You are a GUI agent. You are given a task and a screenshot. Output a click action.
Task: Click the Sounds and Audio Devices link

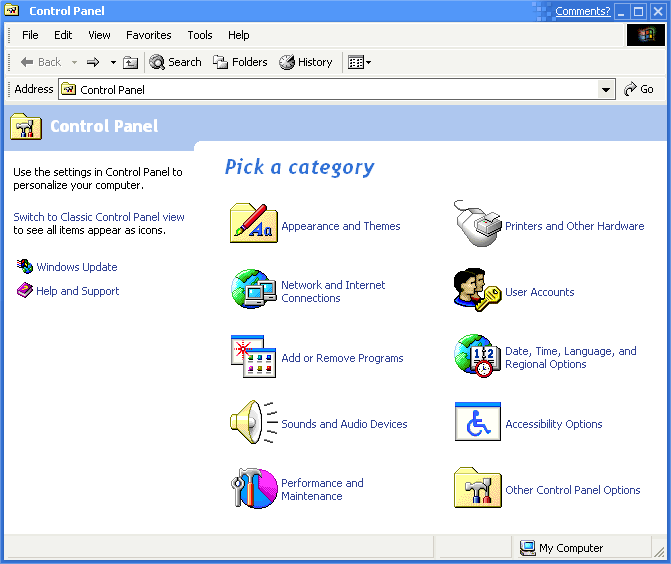[x=344, y=424]
